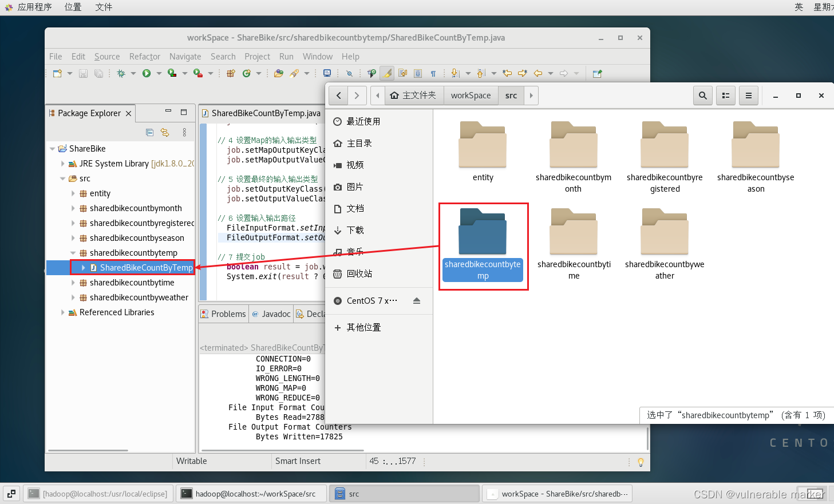Eject the CentOS 7 disc

tap(417, 301)
